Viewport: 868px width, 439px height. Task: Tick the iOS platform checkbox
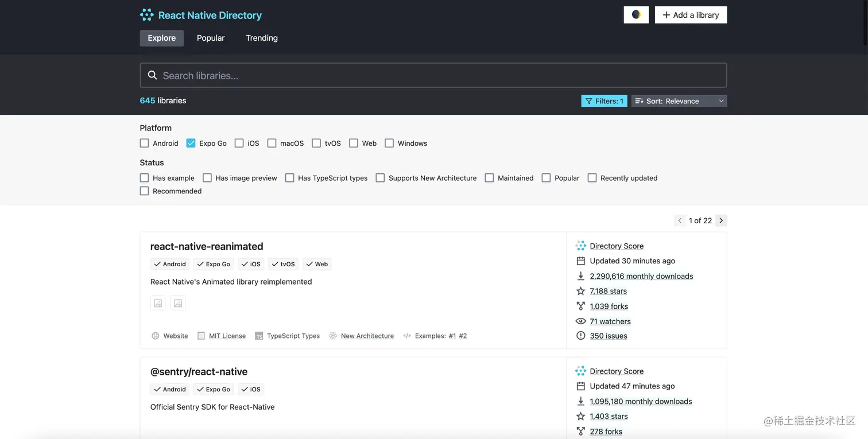click(x=239, y=143)
